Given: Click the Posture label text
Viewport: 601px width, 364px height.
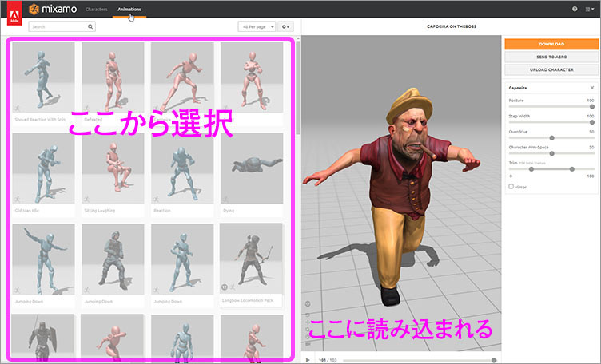Looking at the screenshot, I should coord(516,101).
